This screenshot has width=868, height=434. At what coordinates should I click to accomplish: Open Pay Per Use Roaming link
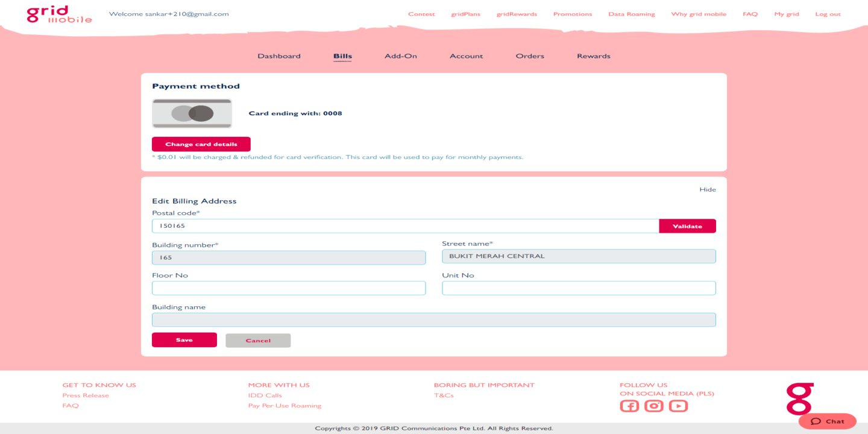click(x=285, y=406)
